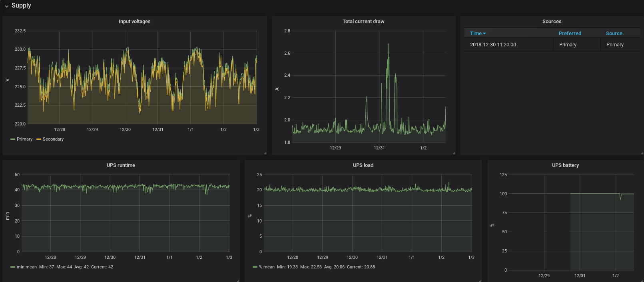Toggle the min.mean series in UPS runtime legend
644x282 pixels.
pos(26,267)
